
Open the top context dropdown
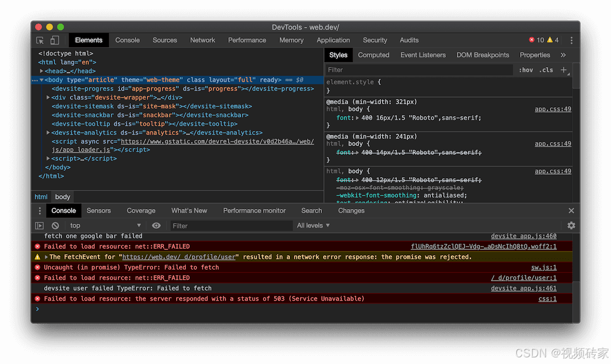105,225
